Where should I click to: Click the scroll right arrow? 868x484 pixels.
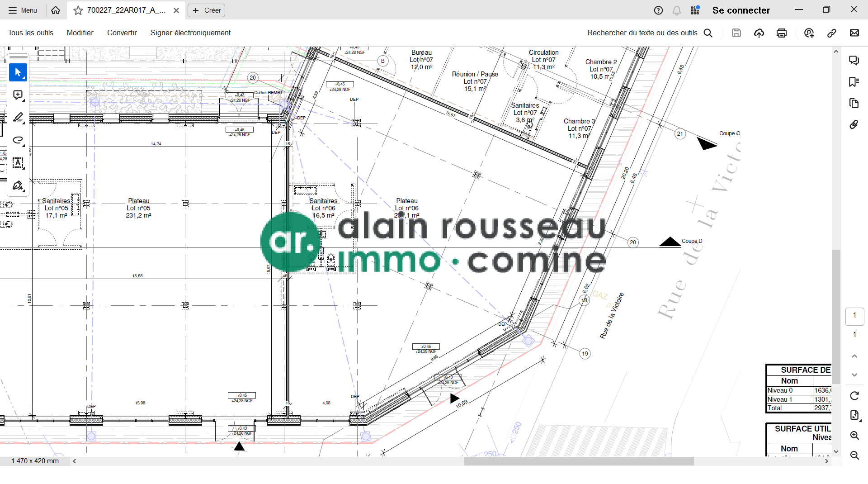tap(827, 461)
